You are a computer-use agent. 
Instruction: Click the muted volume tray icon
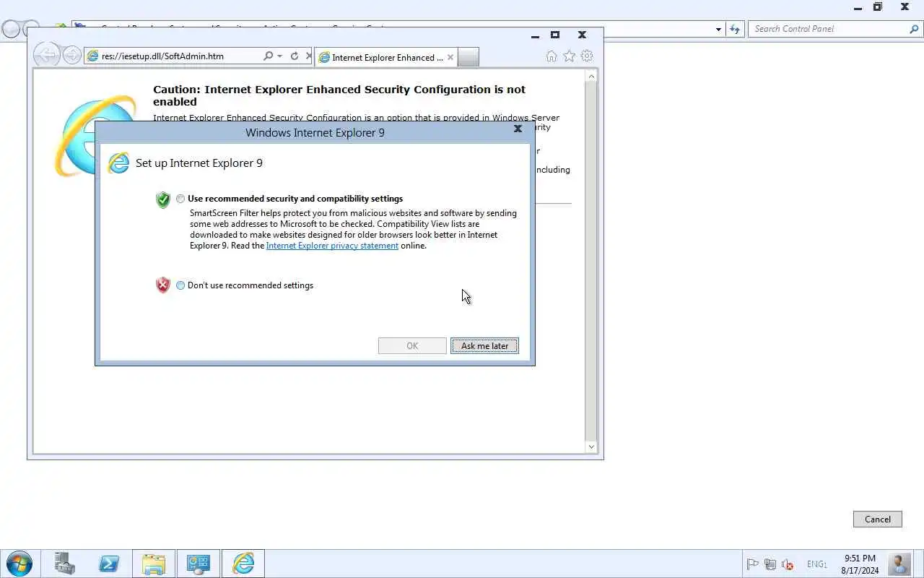pyautogui.click(x=788, y=564)
